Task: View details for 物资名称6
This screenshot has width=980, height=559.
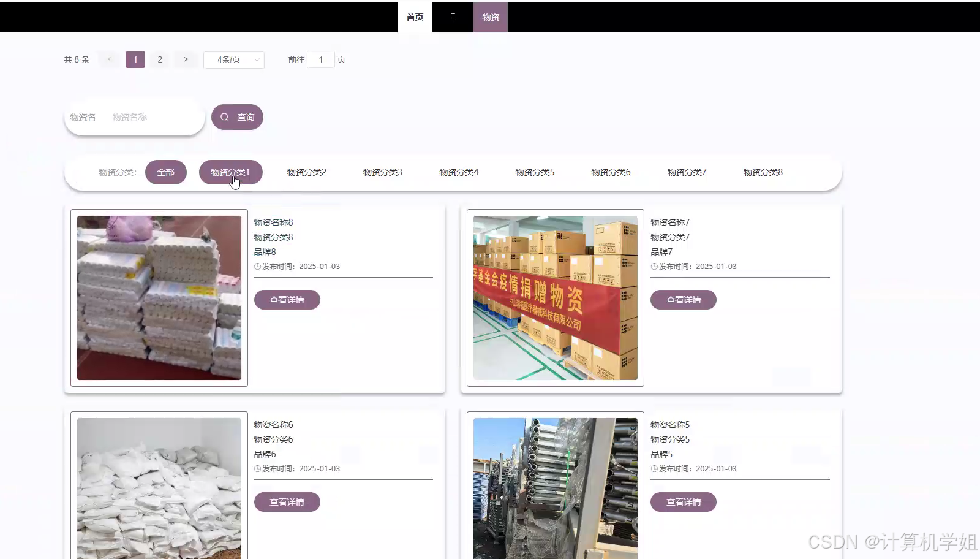Action: click(287, 502)
